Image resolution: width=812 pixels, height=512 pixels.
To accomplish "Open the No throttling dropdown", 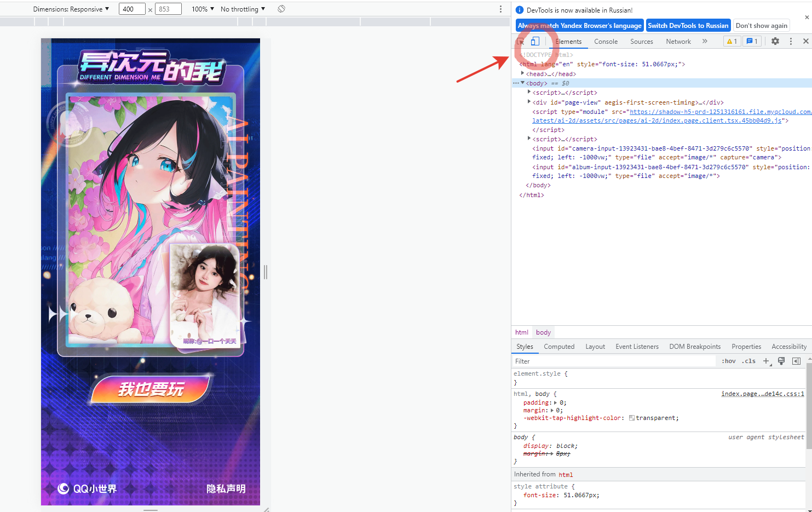I will point(243,9).
